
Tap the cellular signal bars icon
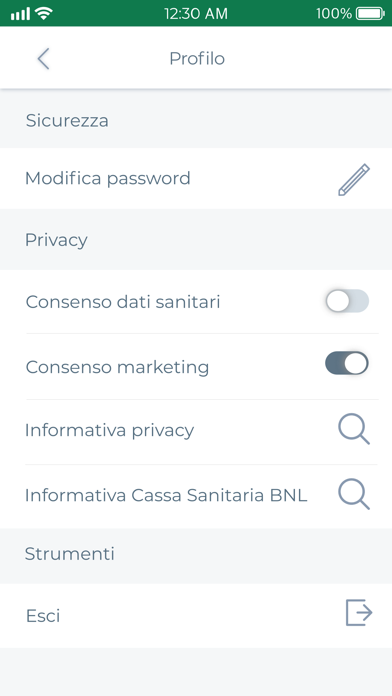(20, 14)
